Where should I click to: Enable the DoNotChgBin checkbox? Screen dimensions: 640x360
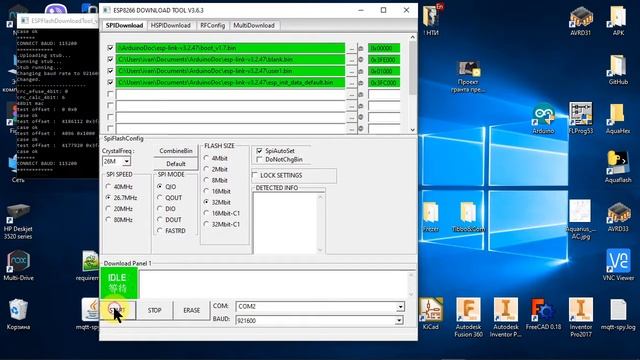click(259, 159)
